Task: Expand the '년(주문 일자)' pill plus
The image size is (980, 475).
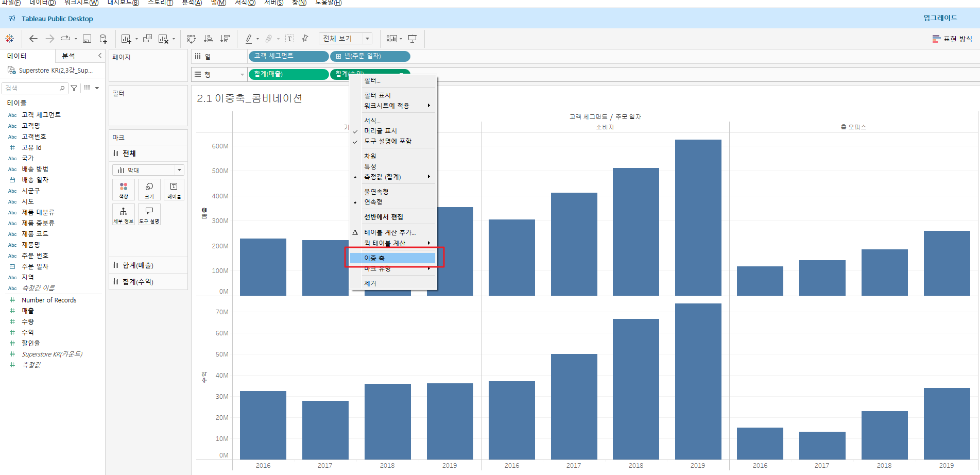Action: pos(338,56)
